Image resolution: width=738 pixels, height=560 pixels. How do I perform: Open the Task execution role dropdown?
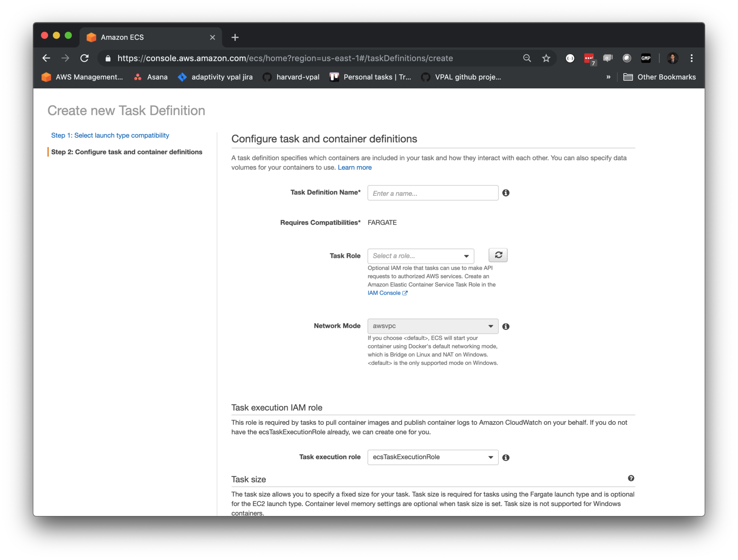[x=433, y=457]
